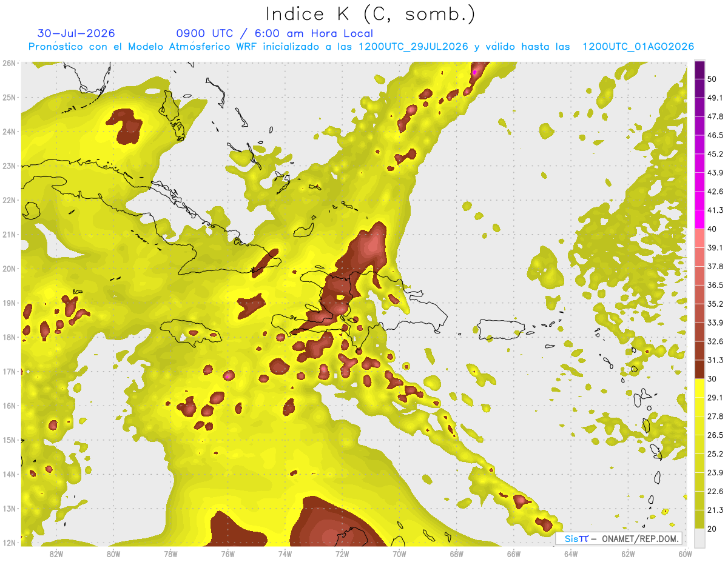The image size is (728, 562).
Task: Pick the dark purple band at the colorbar top above 50
Action: tap(700, 70)
